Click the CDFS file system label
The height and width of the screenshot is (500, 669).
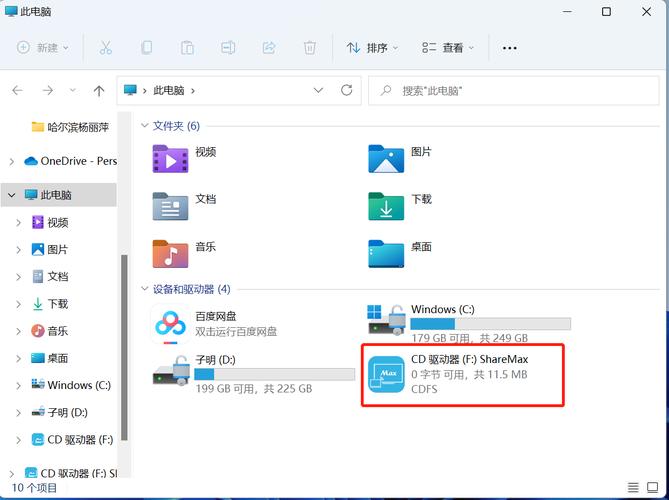click(x=424, y=389)
